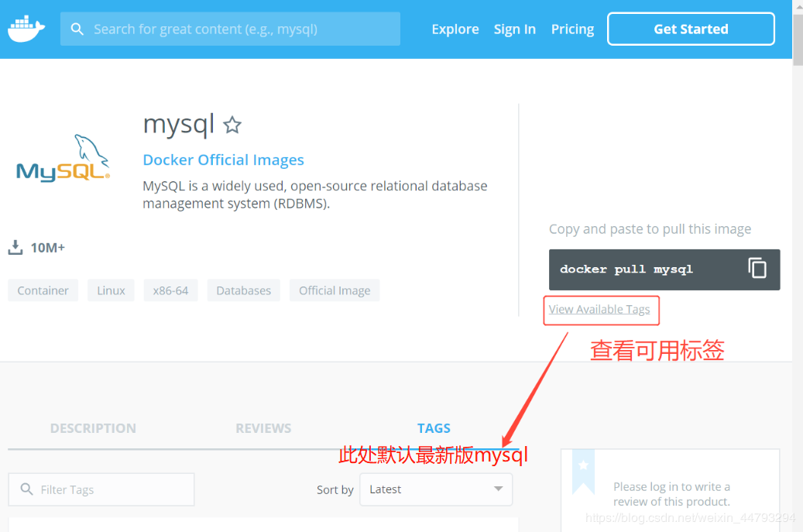Click the 10M+ downloads text
Viewport: 803px width, 532px height.
point(48,248)
